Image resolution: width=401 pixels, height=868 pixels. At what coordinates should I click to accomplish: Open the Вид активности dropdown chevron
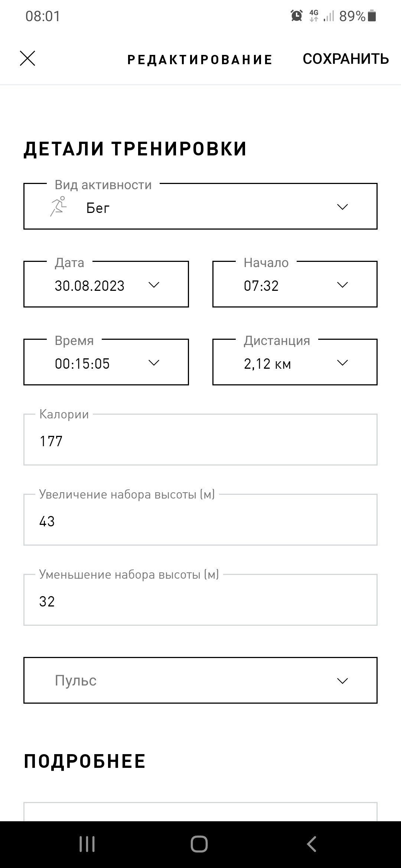coord(342,207)
